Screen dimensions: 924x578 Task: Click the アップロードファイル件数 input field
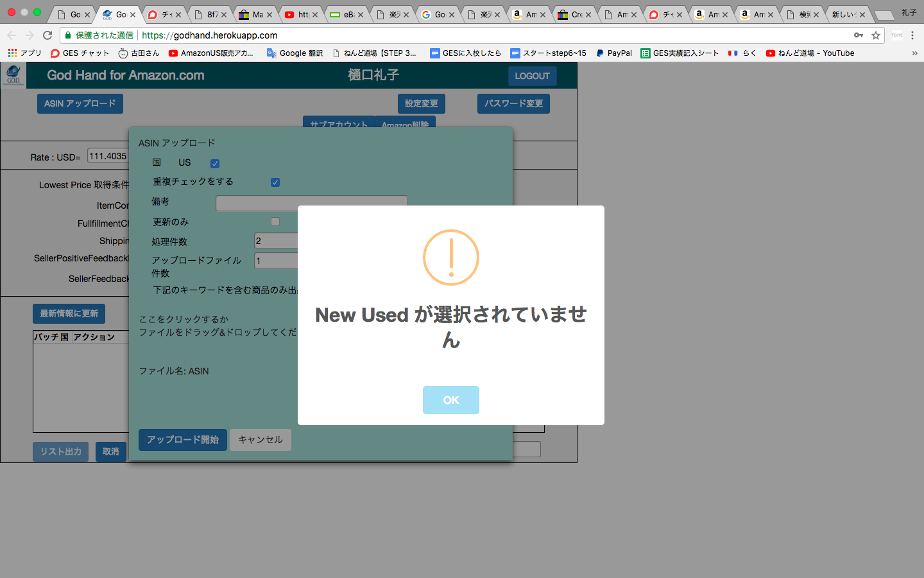[277, 260]
